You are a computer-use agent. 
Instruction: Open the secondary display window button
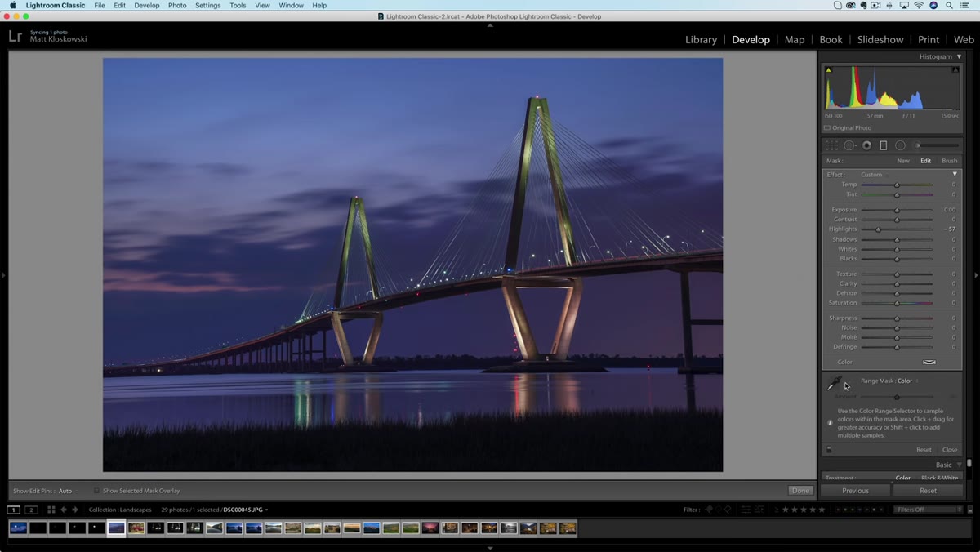pos(31,510)
